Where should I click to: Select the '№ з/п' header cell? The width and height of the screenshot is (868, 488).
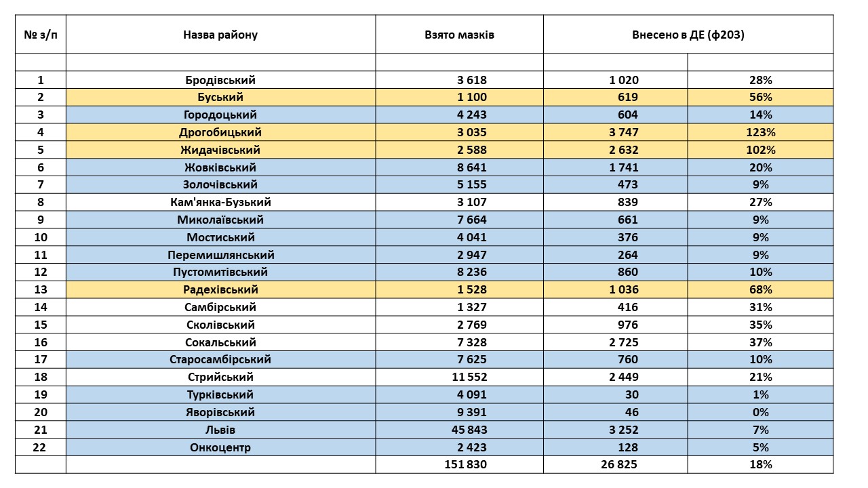[41, 35]
